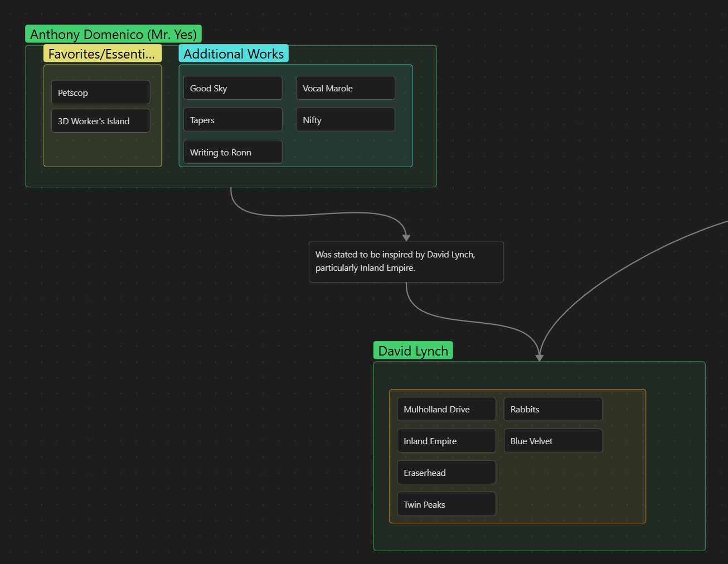728x564 pixels.
Task: Click the Twin Peaks card
Action: (x=446, y=504)
